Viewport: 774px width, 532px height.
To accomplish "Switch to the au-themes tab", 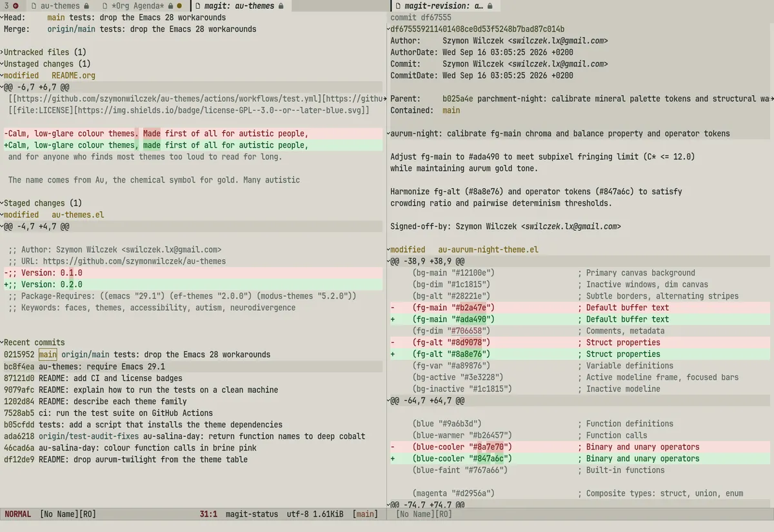I will [60, 6].
